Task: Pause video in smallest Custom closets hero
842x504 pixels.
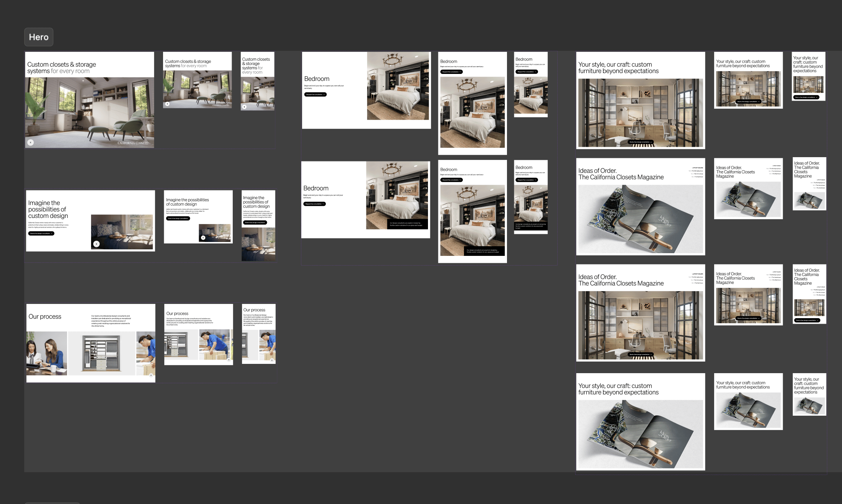Action: point(244,106)
